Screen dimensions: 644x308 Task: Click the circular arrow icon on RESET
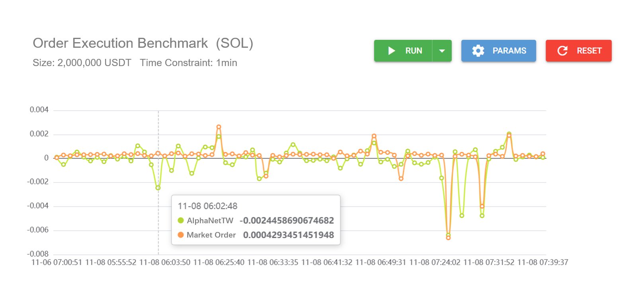pyautogui.click(x=562, y=51)
